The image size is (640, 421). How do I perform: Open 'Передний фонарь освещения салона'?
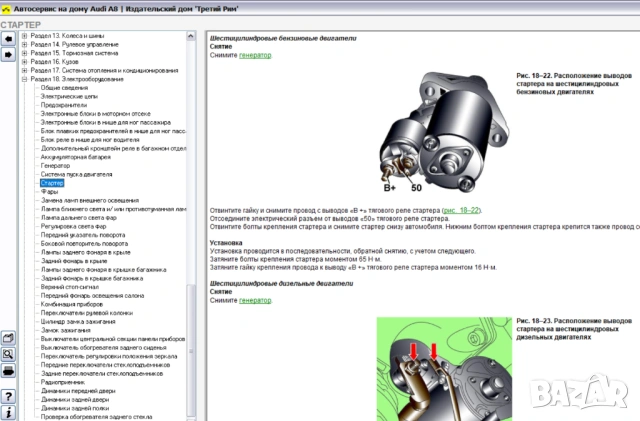pos(92,296)
